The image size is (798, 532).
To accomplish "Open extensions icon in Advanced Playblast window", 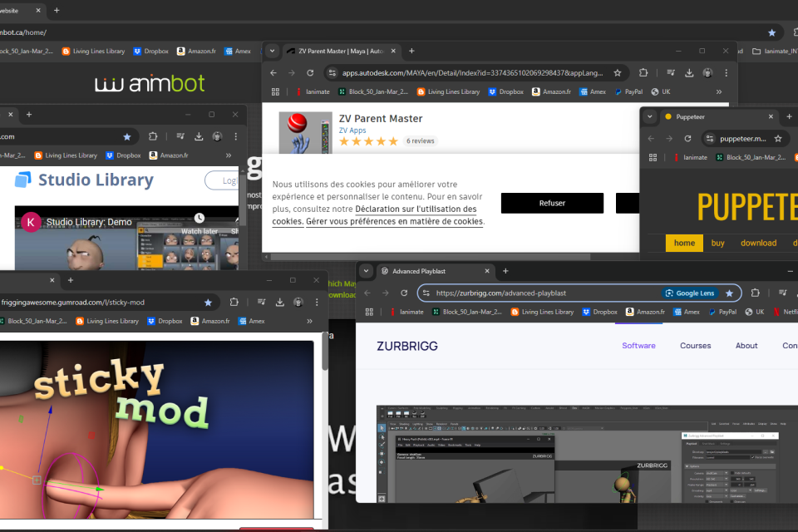I will click(756, 293).
